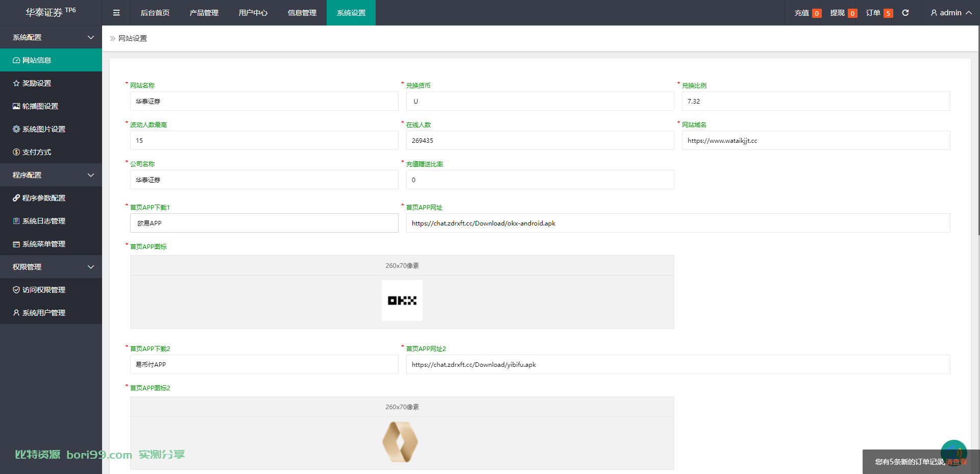The height and width of the screenshot is (474, 980).
Task: Click 请查看 link in order notification
Action: click(x=956, y=462)
